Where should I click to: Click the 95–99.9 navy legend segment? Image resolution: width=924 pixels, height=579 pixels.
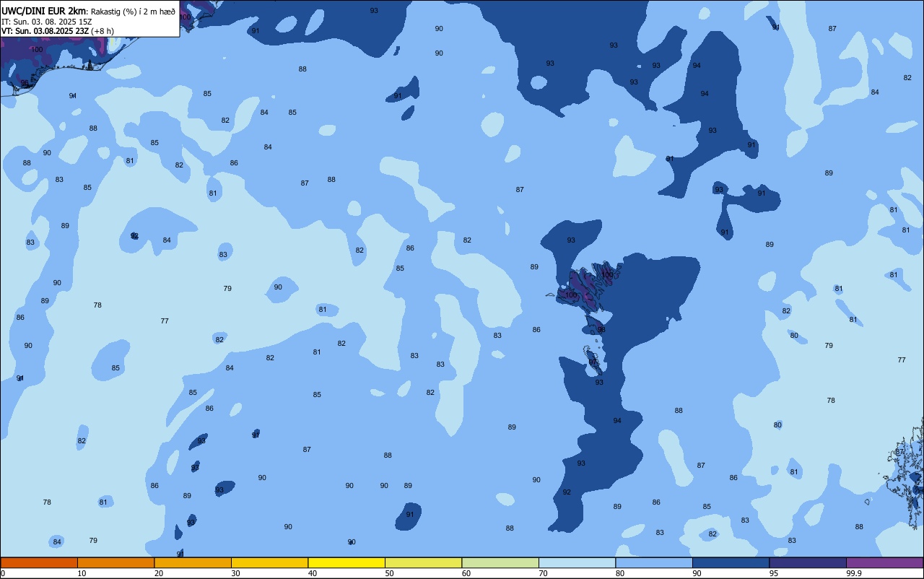808,562
